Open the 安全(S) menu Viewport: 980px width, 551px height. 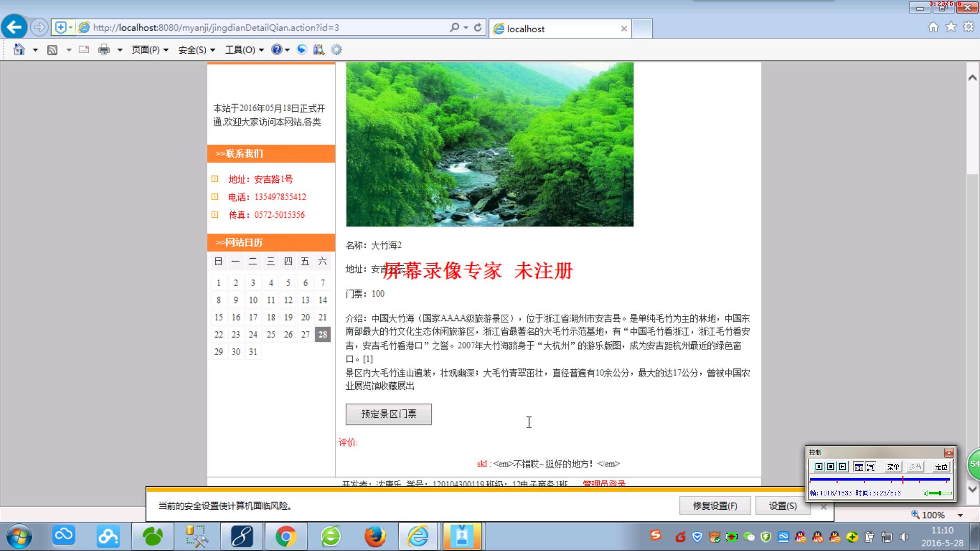coord(197,50)
